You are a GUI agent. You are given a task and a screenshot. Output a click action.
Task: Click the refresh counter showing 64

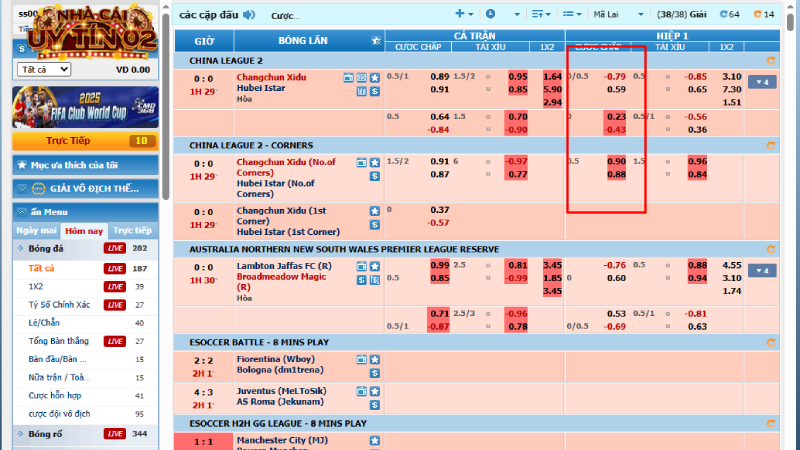(730, 14)
